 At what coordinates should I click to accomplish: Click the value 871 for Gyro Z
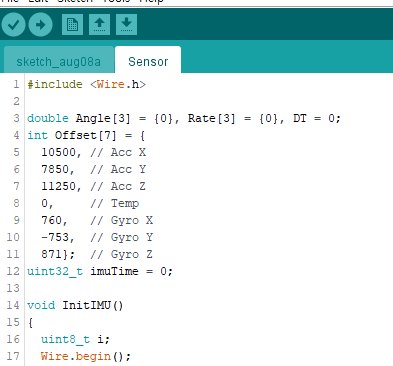[51, 254]
